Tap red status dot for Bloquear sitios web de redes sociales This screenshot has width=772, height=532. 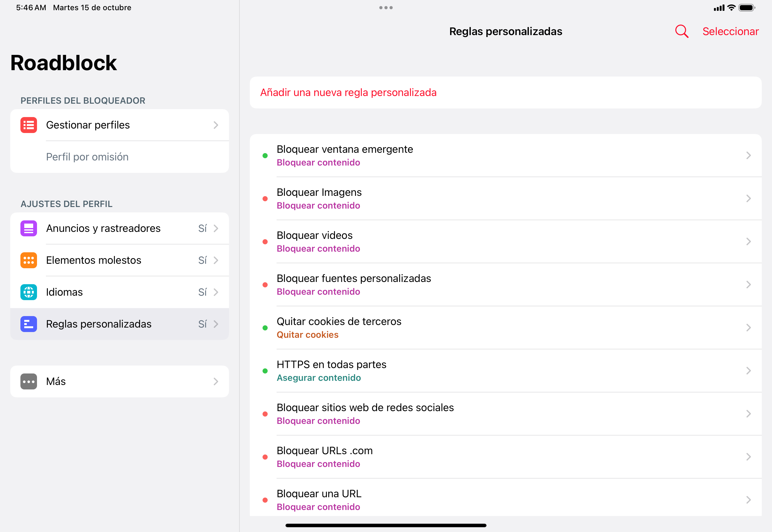pyautogui.click(x=265, y=414)
